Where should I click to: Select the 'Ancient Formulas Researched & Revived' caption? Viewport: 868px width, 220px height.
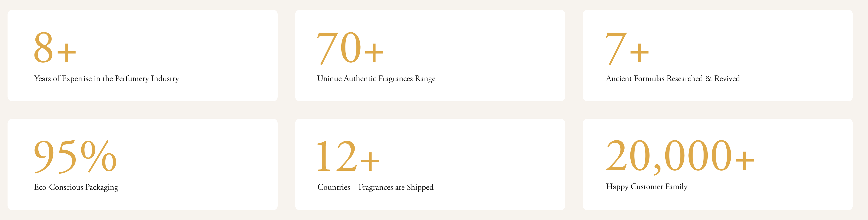[673, 78]
